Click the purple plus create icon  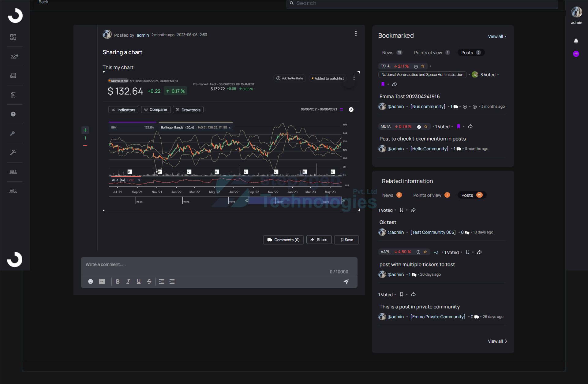coord(576,54)
